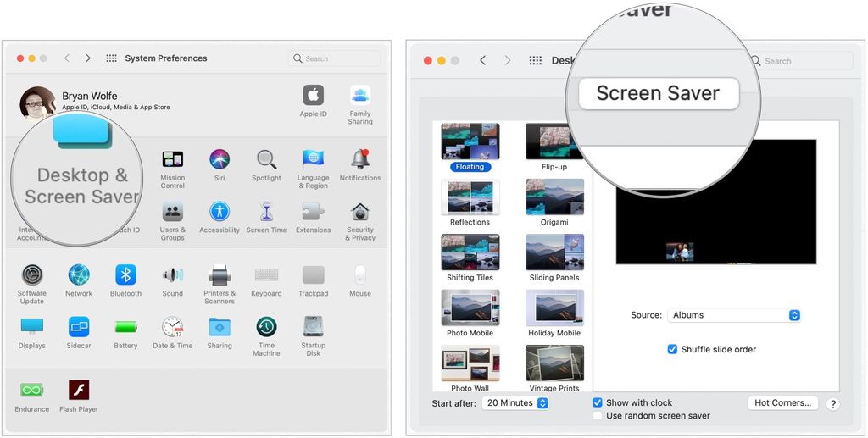This screenshot has height=438, width=868.
Task: Open Mouse preferences
Action: tap(360, 274)
